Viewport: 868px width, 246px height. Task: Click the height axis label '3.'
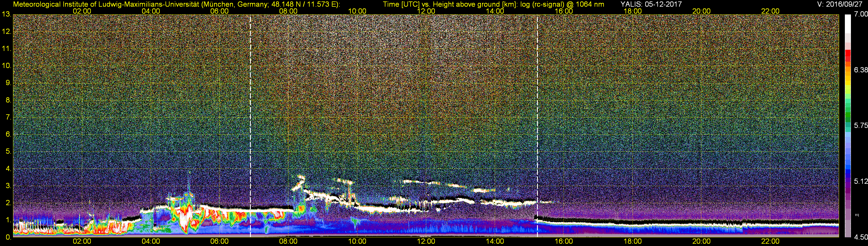[8, 186]
